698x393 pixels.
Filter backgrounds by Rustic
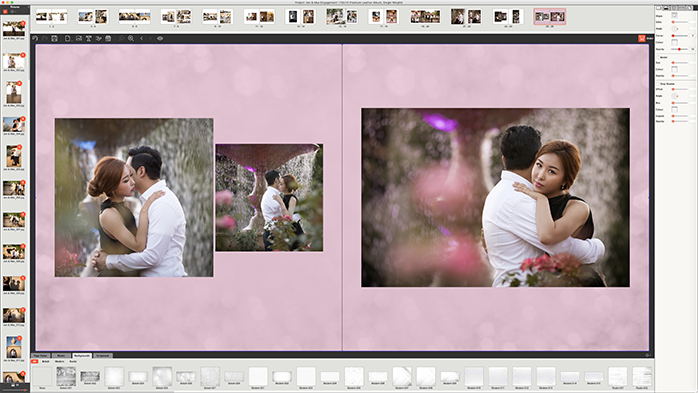[73, 361]
